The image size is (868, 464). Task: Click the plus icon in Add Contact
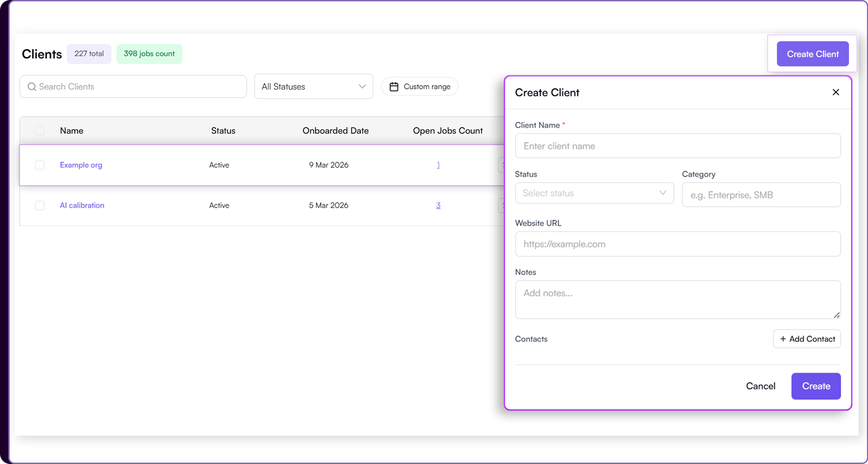(783, 339)
